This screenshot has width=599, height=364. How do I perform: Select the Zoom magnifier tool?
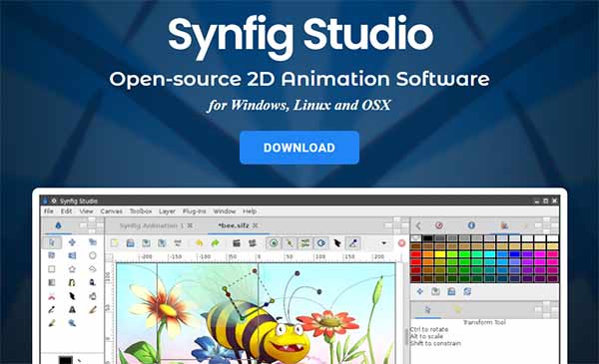coord(72,323)
